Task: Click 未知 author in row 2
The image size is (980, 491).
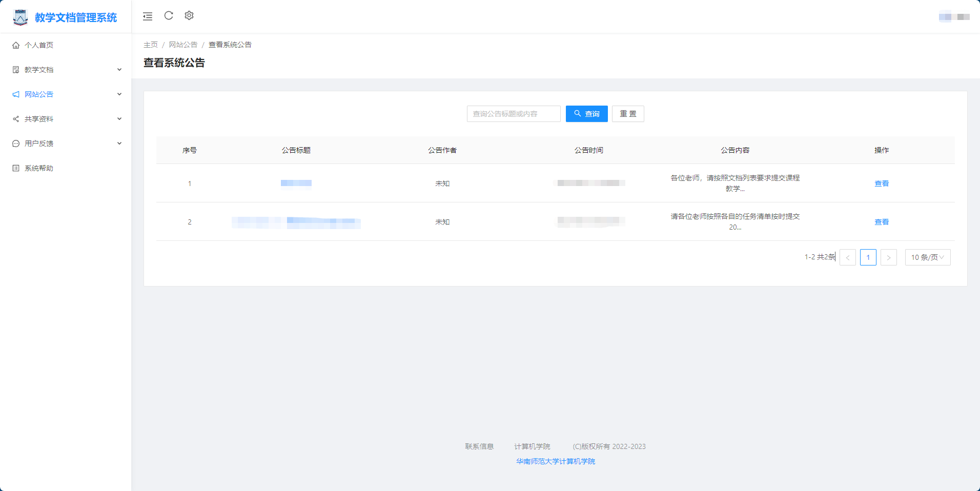Action: [x=442, y=222]
